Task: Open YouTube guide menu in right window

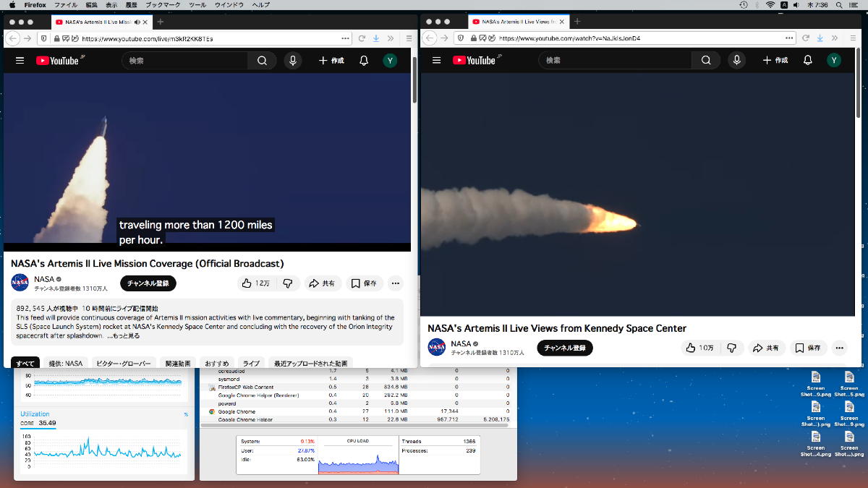Action: (x=436, y=61)
